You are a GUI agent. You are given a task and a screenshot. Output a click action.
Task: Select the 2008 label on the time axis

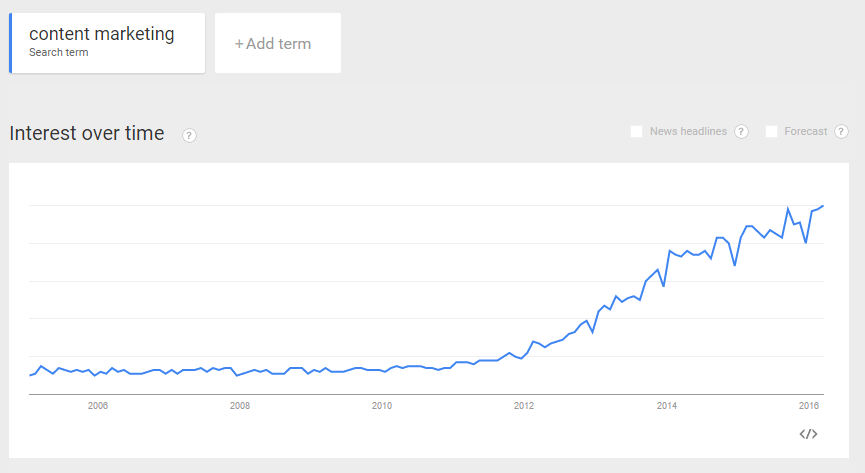tap(239, 405)
